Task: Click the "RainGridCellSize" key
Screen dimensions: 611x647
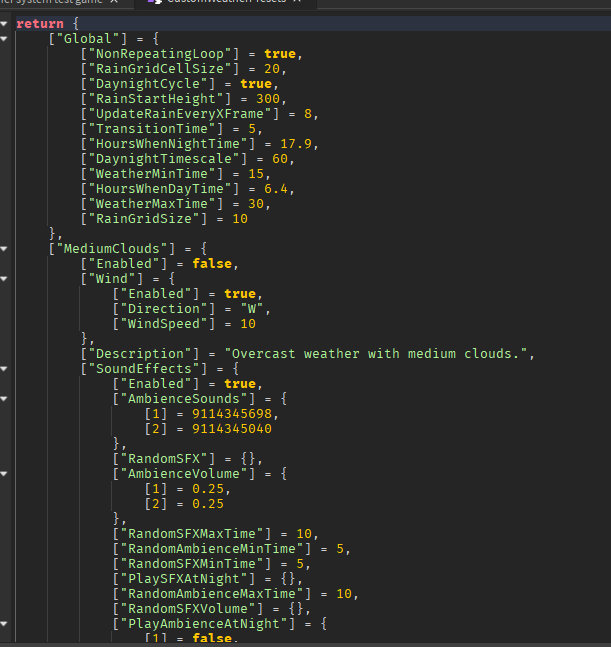Action: point(160,68)
